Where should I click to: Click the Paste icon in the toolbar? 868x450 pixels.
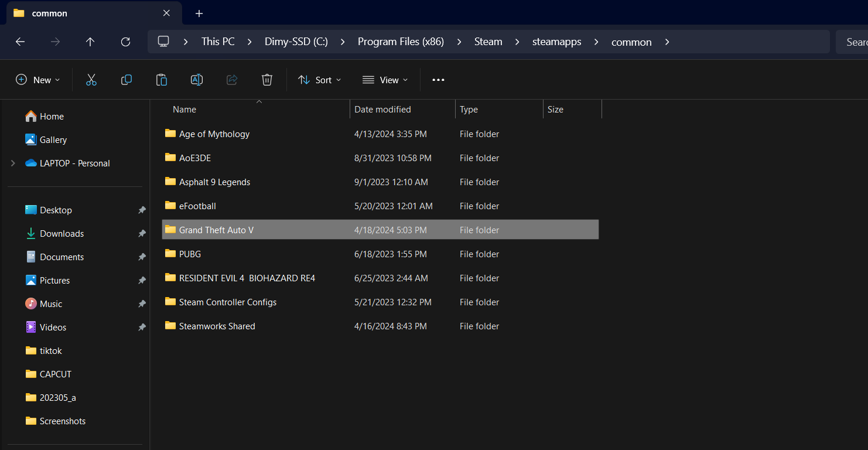tap(161, 79)
